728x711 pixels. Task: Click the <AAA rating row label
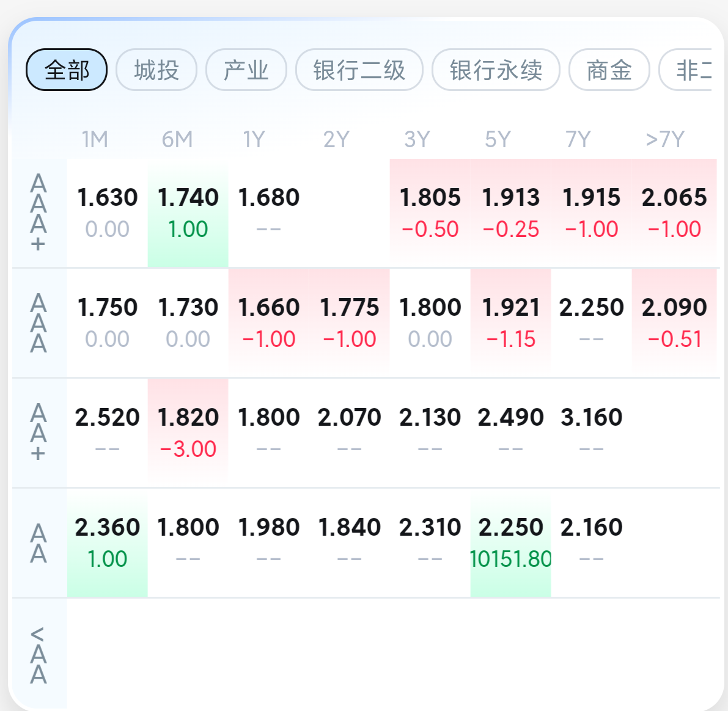click(x=39, y=654)
